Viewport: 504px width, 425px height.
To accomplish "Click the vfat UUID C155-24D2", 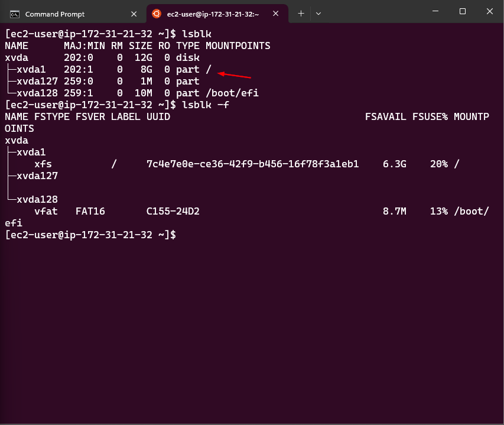I will pyautogui.click(x=173, y=211).
